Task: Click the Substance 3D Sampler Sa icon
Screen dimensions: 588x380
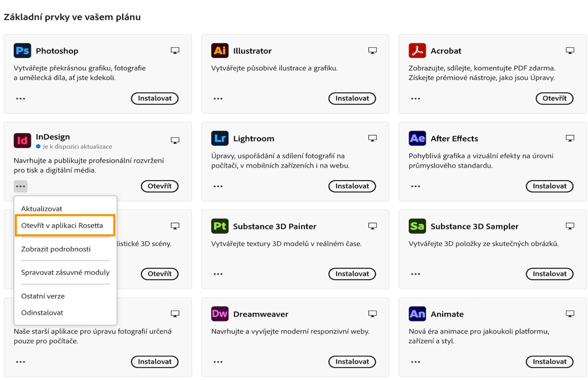Action: (417, 226)
